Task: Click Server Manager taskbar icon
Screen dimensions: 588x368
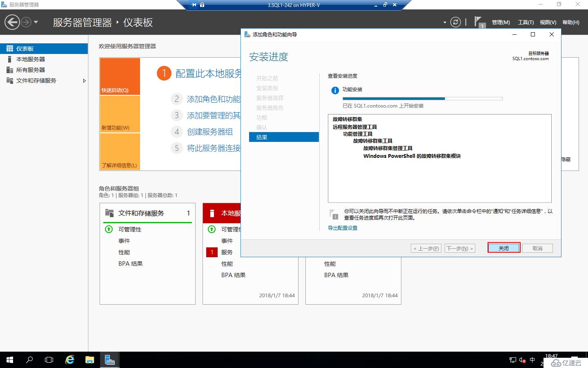Action: tap(109, 360)
